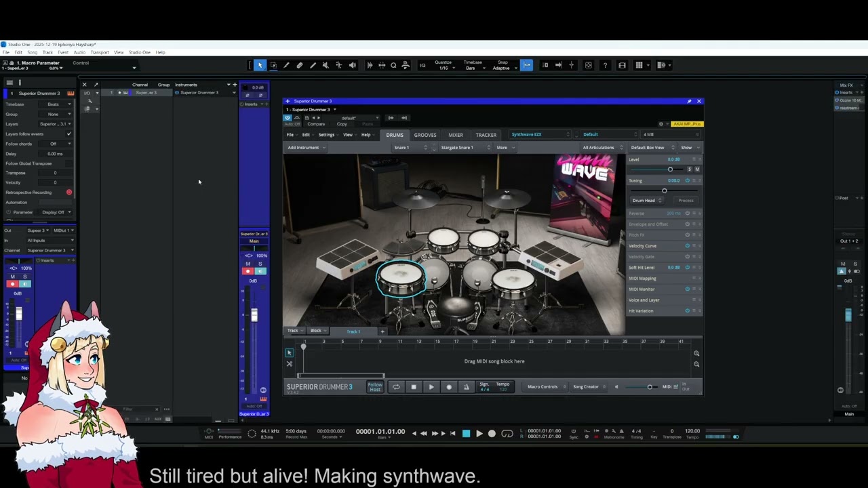Screen dimensions: 868x488
Task: Open the Transport menu in Studio One
Action: [100, 52]
